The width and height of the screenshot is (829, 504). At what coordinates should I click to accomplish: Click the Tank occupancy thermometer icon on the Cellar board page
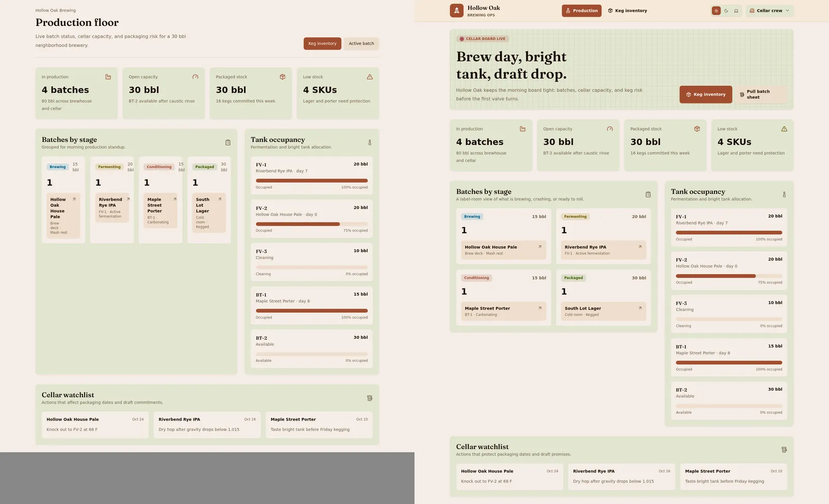784,194
